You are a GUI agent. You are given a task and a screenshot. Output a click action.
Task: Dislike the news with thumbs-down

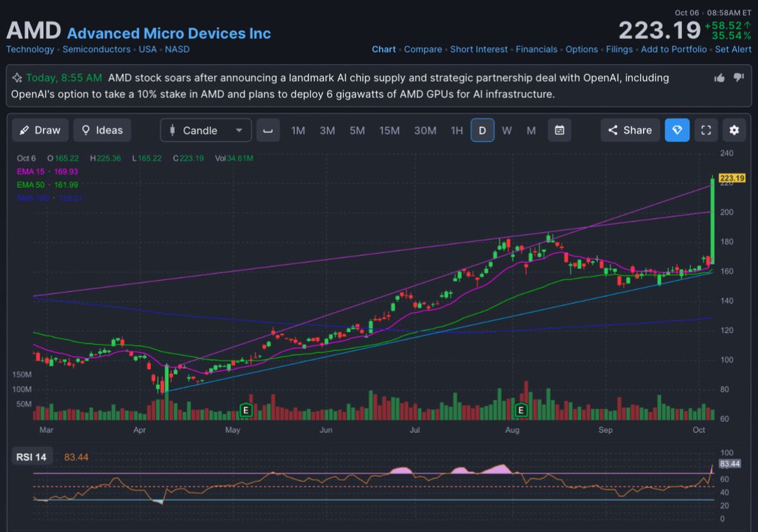tap(738, 78)
